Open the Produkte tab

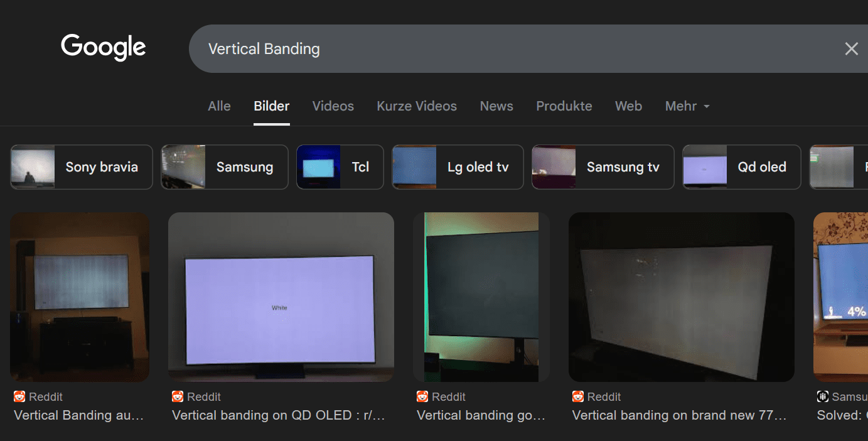[x=564, y=106]
